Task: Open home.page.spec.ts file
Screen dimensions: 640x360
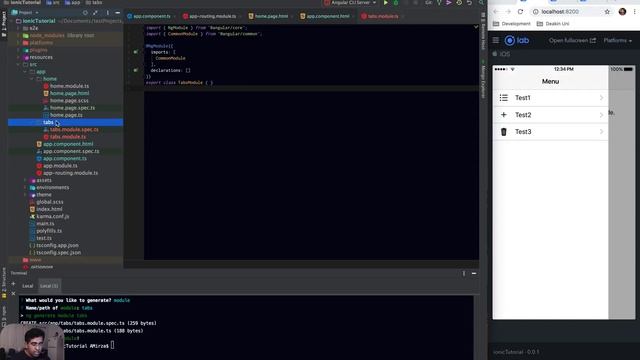Action: 72,108
